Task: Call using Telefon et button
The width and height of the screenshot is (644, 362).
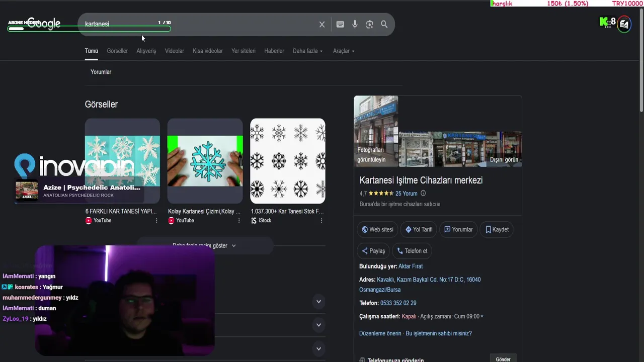Action: (x=412, y=251)
